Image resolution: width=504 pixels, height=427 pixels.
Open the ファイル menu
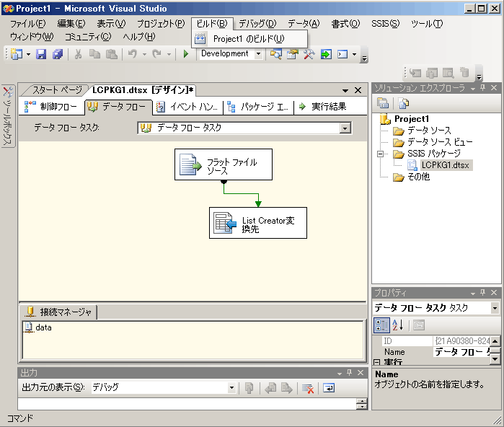pyautogui.click(x=28, y=24)
